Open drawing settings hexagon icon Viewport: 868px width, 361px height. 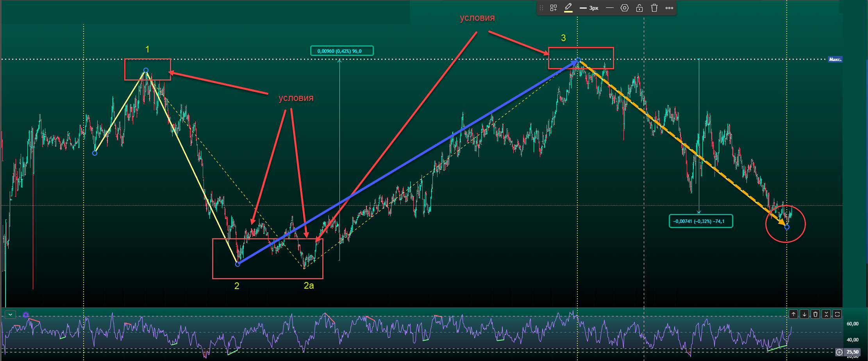click(x=625, y=8)
